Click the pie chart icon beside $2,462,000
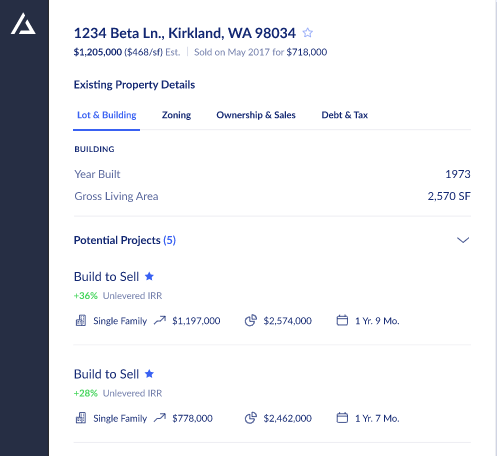This screenshot has height=456, width=497. (x=251, y=418)
